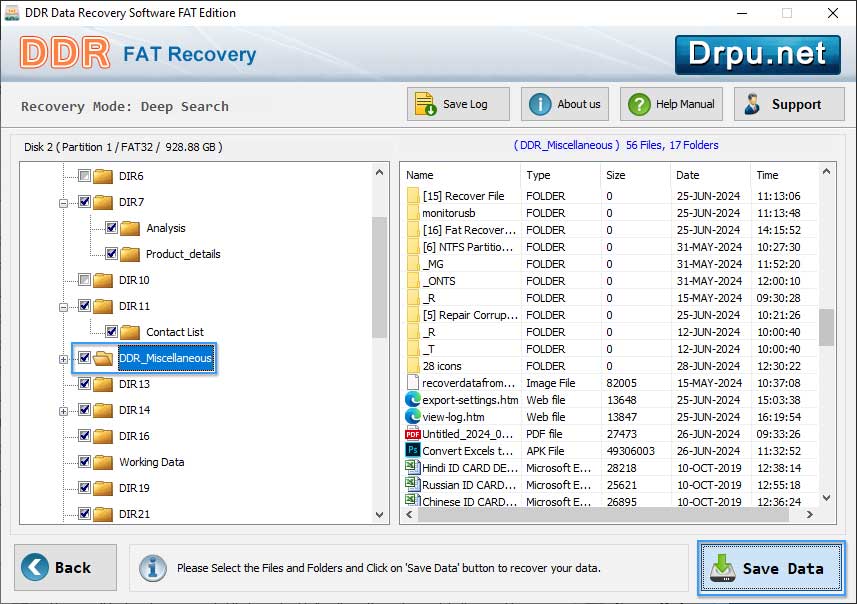Screen dimensions: 857x604
Task: Open the About us button
Action: pos(565,104)
